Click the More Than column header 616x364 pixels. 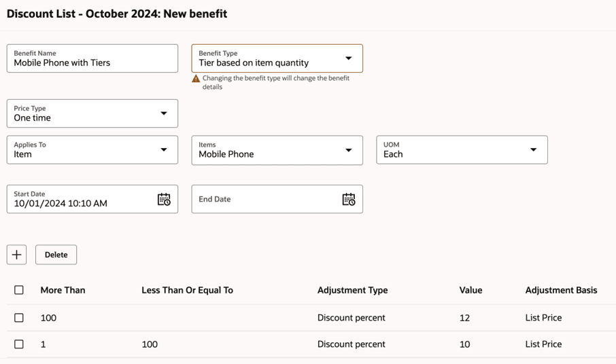click(63, 290)
